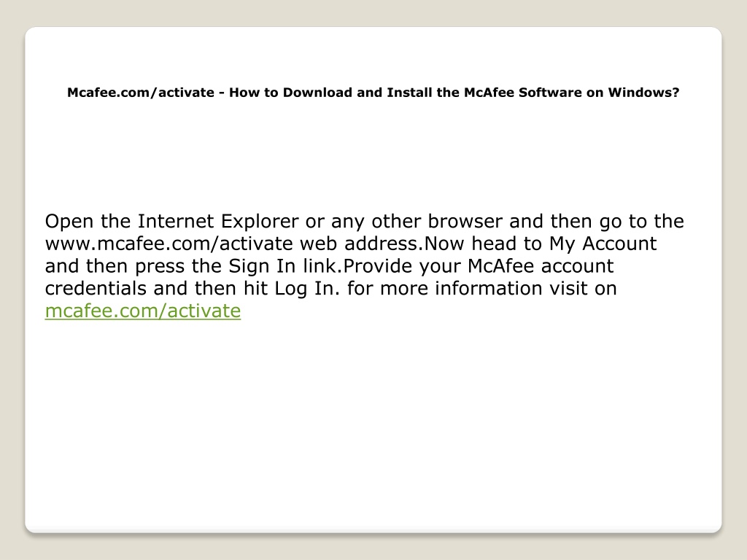Click the word "Open" starting the paragraph
Image resolution: width=747 pixels, height=560 pixels.
(69, 222)
